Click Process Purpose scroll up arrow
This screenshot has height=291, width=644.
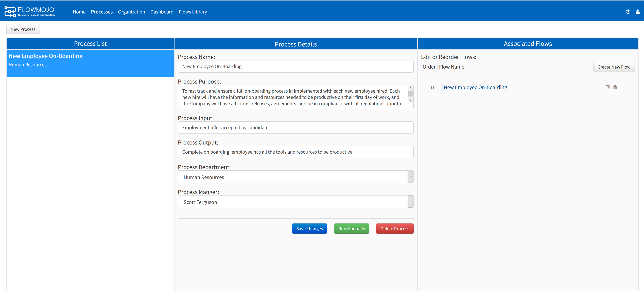[410, 88]
